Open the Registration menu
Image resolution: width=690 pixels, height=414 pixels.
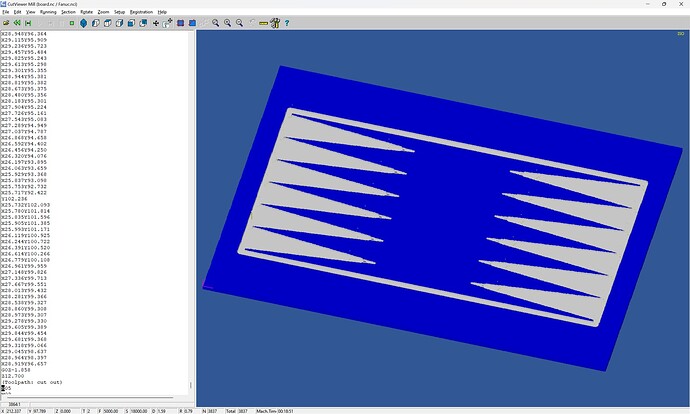tap(141, 12)
